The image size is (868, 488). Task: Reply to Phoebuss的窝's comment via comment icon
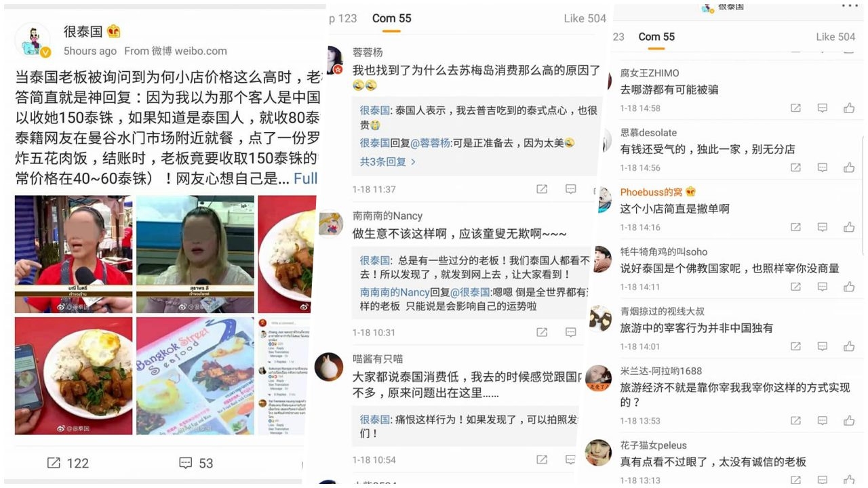823,228
